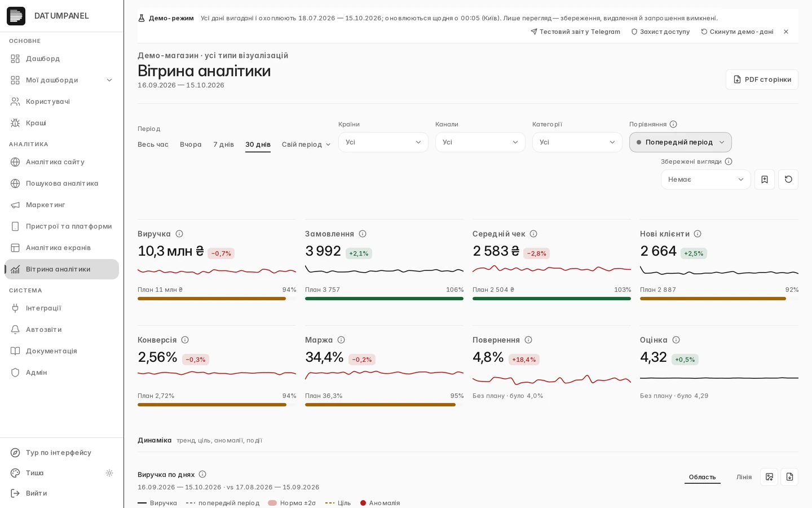Show info for Повернення metric
The height and width of the screenshot is (508, 812).
[x=528, y=340]
